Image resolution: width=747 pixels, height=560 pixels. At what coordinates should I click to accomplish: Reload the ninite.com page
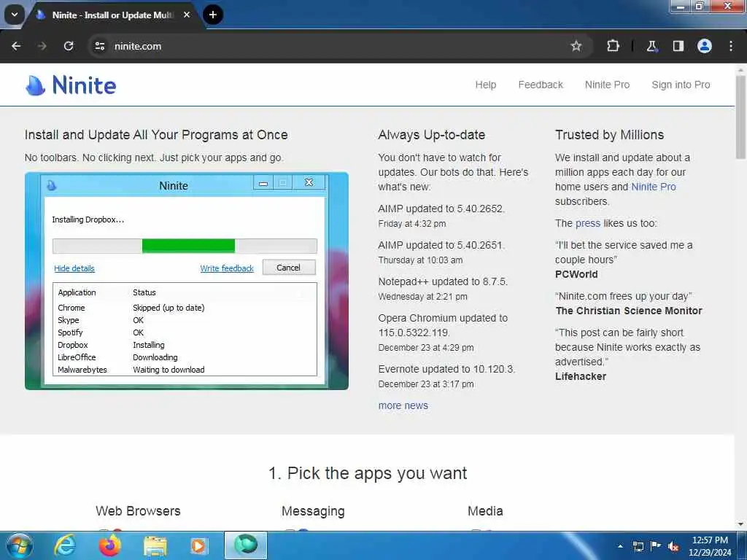[x=69, y=46]
